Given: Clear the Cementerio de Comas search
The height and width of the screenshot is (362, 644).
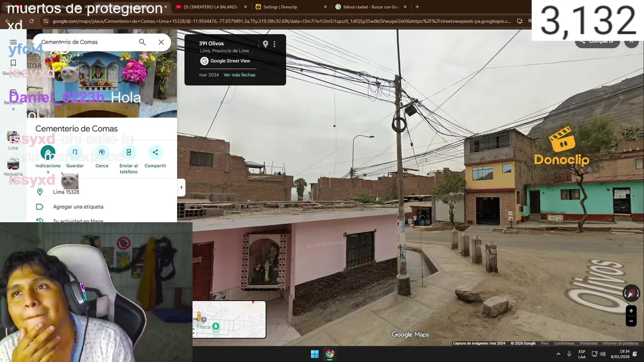Looking at the screenshot, I should [x=161, y=42].
